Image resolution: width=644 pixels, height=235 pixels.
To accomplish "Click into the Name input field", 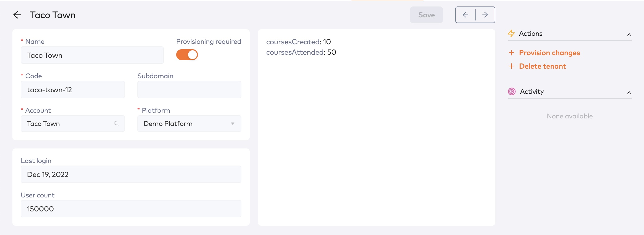I will point(92,55).
